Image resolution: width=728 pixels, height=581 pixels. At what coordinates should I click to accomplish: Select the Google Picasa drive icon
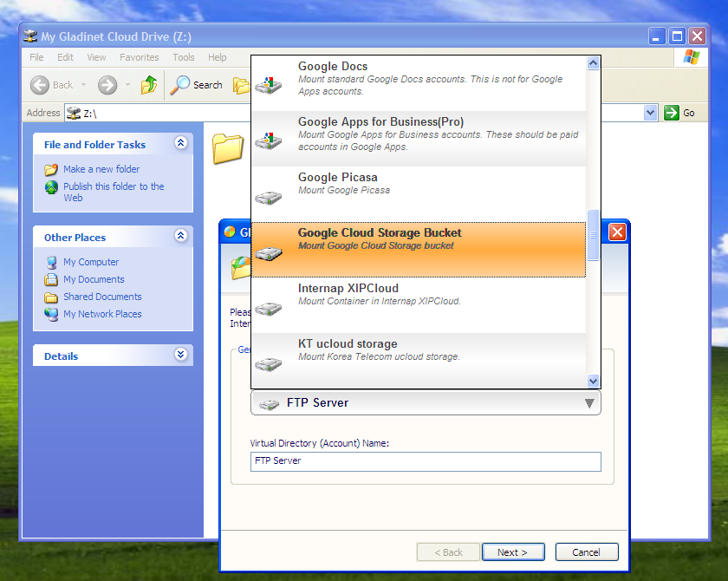[269, 198]
